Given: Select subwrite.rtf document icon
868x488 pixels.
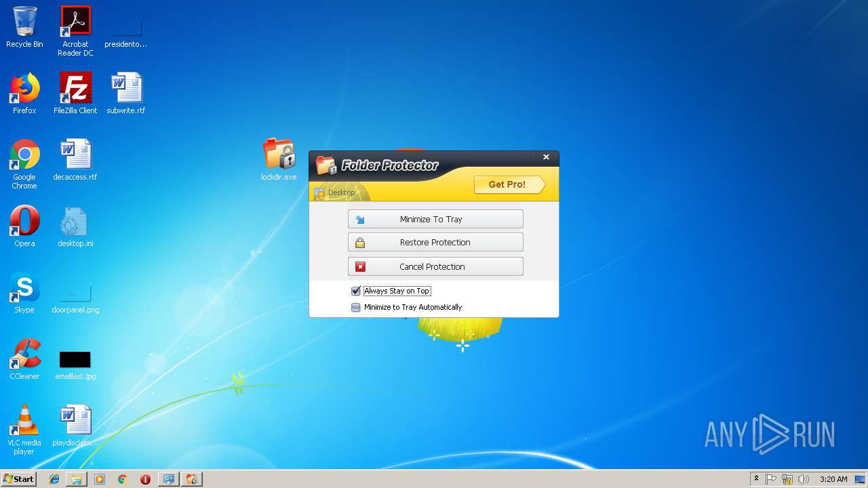Looking at the screenshot, I should [126, 94].
